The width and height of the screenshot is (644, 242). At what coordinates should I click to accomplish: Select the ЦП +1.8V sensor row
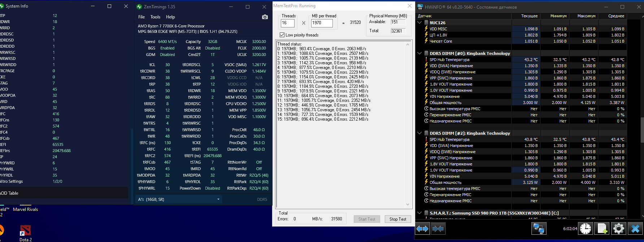[x=522, y=35]
